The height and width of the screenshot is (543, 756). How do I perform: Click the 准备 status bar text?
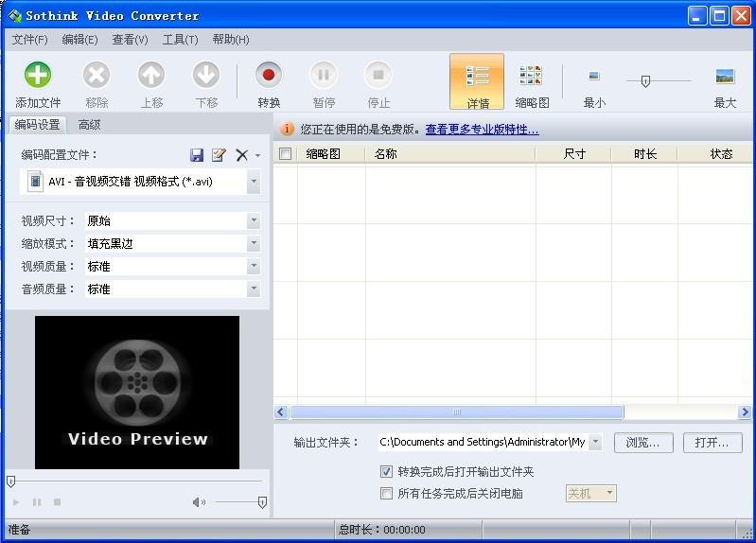[19, 530]
